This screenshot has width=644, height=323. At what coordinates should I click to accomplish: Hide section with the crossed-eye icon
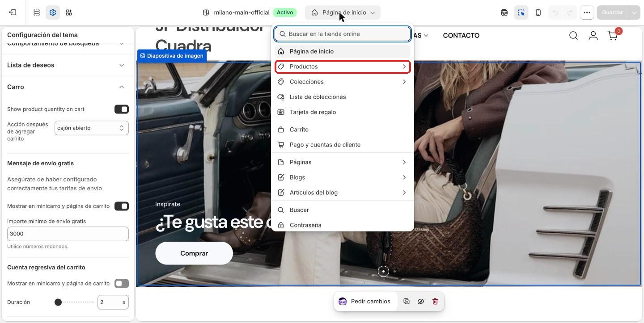[x=421, y=302]
